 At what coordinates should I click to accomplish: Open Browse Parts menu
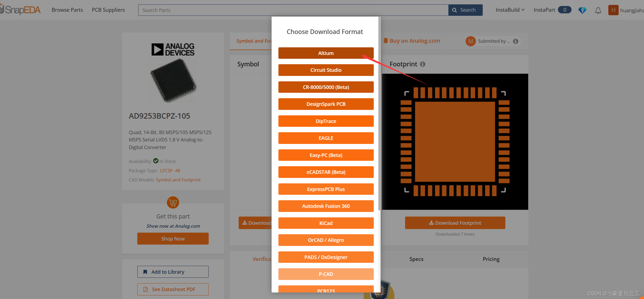coord(67,10)
